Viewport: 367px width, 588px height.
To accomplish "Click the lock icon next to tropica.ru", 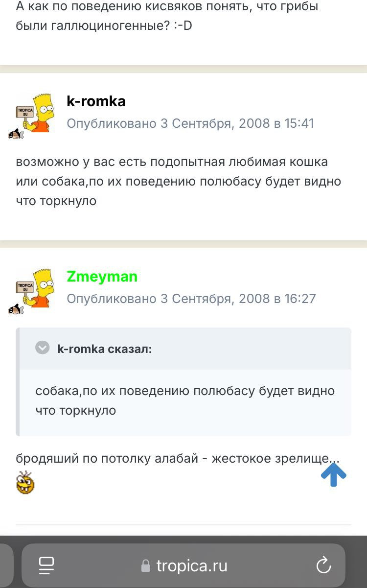I will tap(146, 566).
